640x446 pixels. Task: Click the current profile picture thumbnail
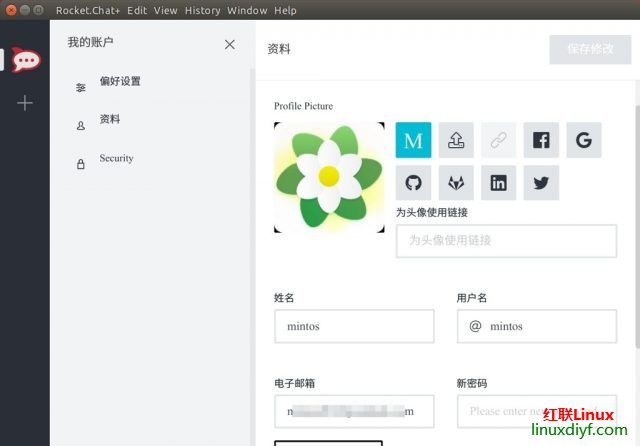click(329, 178)
